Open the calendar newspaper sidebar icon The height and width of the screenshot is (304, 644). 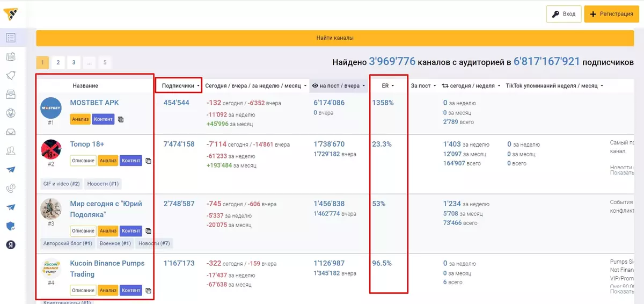pos(11,56)
